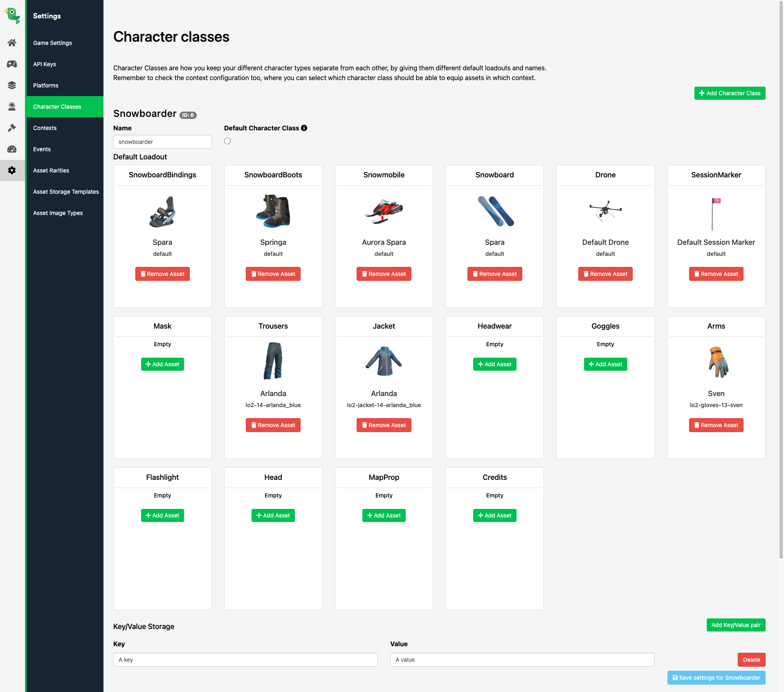Open the gamepad icon section
This screenshot has width=784, height=692.
(x=12, y=64)
